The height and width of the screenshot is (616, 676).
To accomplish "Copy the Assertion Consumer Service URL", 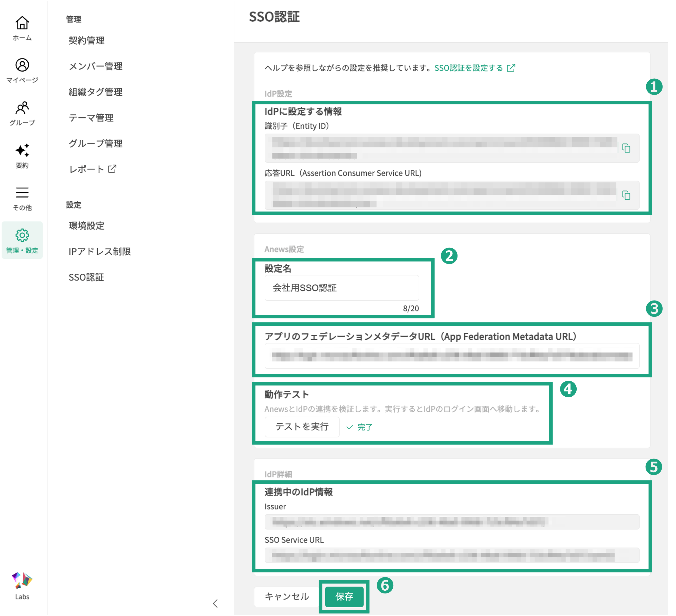I will point(626,195).
